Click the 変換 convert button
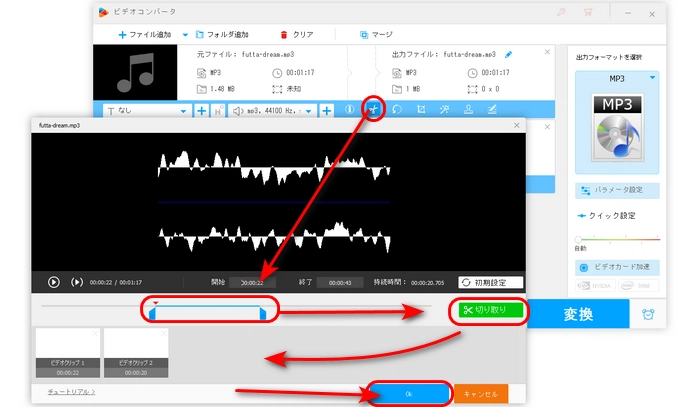This screenshot has width=700, height=407. (578, 314)
